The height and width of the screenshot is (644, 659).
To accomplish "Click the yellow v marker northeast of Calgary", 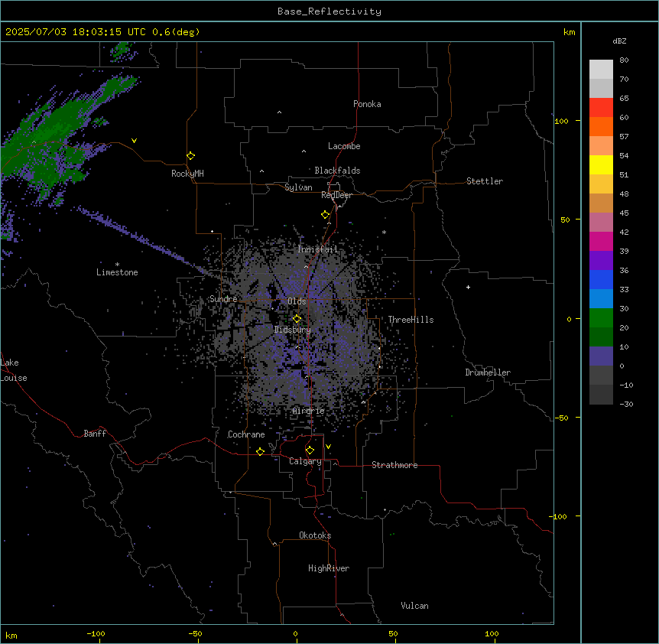I will tap(328, 447).
